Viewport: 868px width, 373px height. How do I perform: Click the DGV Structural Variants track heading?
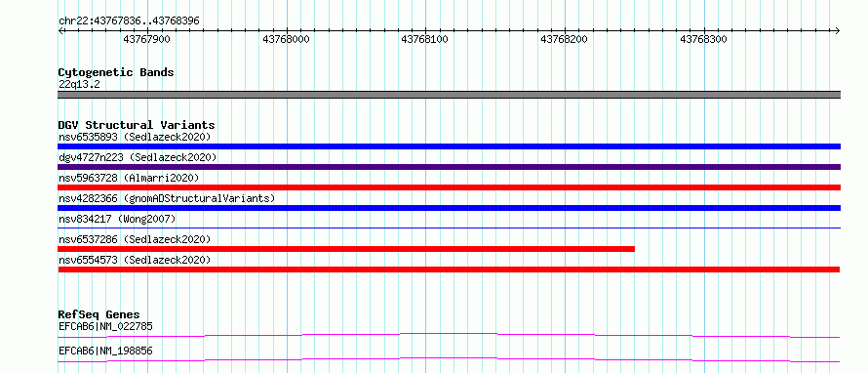coord(137,125)
